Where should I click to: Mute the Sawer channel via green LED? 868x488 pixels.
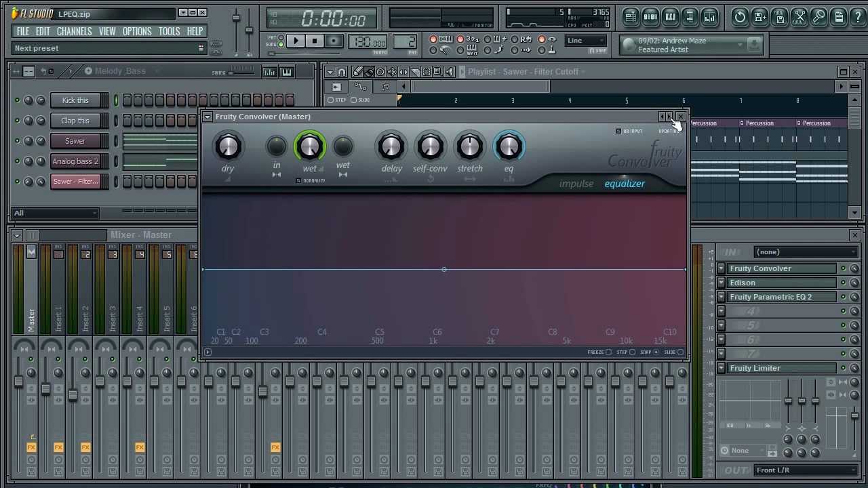[17, 141]
